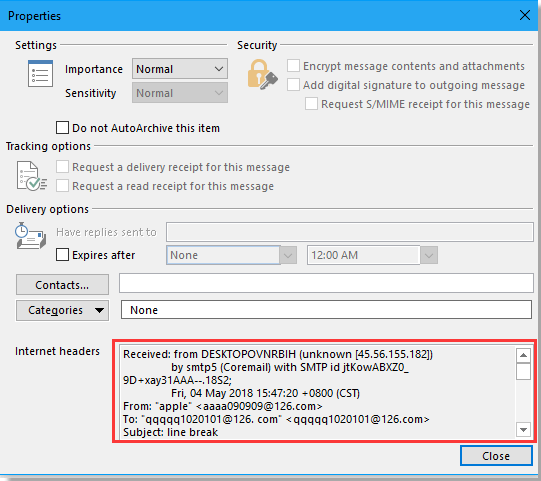541x481 pixels.
Task: Click the Delivery options clock mail icon
Action: (31, 236)
